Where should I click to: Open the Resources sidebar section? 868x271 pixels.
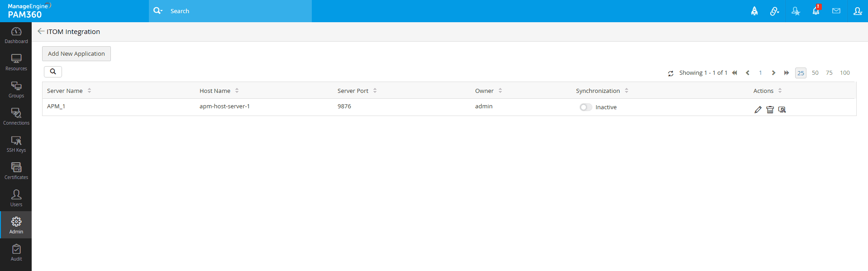16,63
